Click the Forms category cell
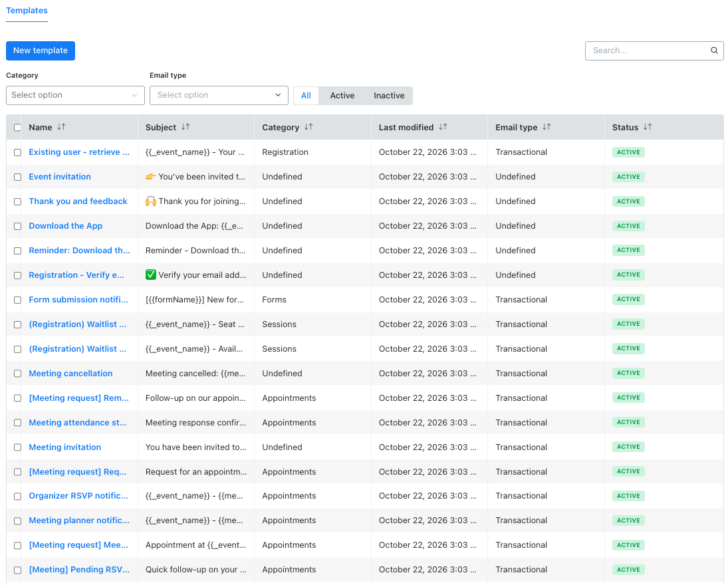The height and width of the screenshot is (585, 728). (x=274, y=300)
